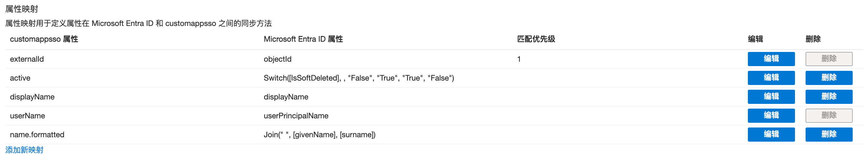868x157 pixels.
Task: Select the objectId source attribute cell
Action: tap(277, 59)
